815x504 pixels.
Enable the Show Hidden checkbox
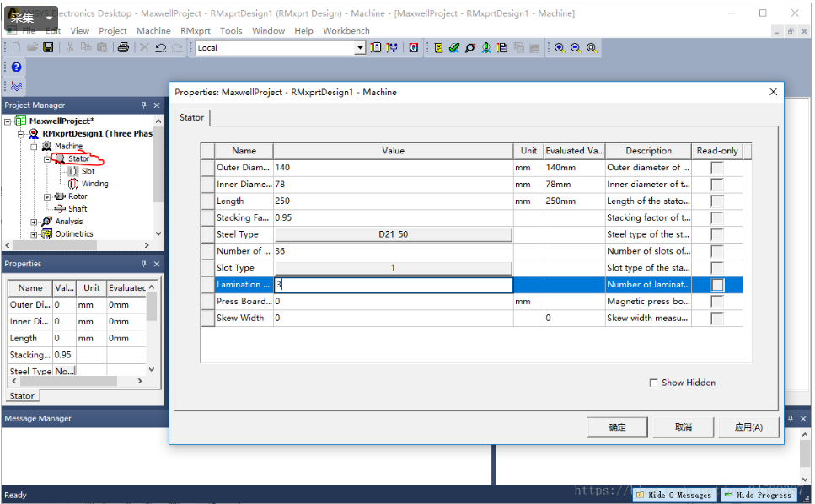(653, 383)
